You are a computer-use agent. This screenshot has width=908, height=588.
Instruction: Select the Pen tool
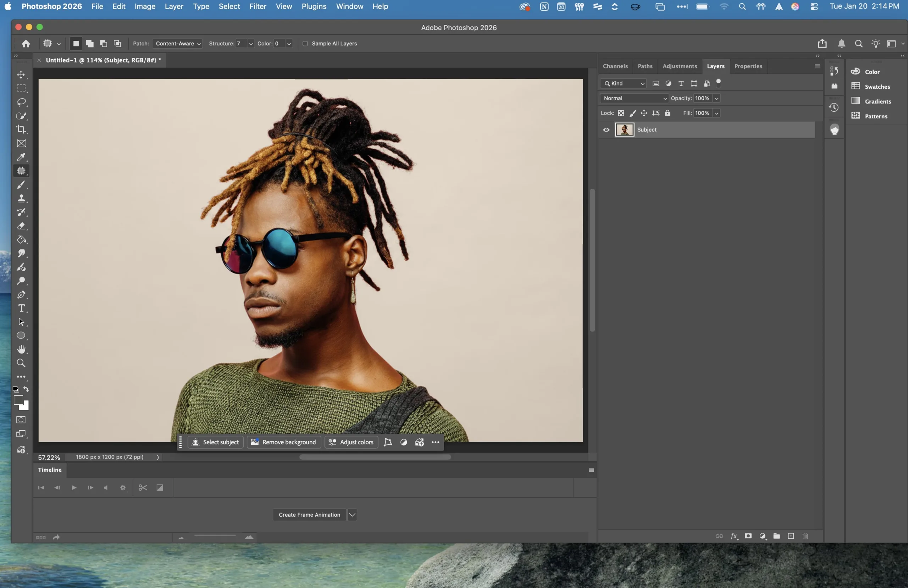tap(21, 295)
